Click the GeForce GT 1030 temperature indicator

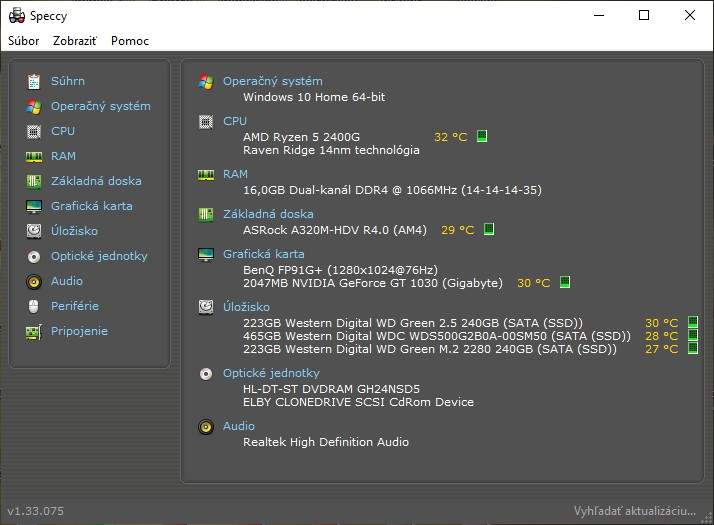[565, 283]
